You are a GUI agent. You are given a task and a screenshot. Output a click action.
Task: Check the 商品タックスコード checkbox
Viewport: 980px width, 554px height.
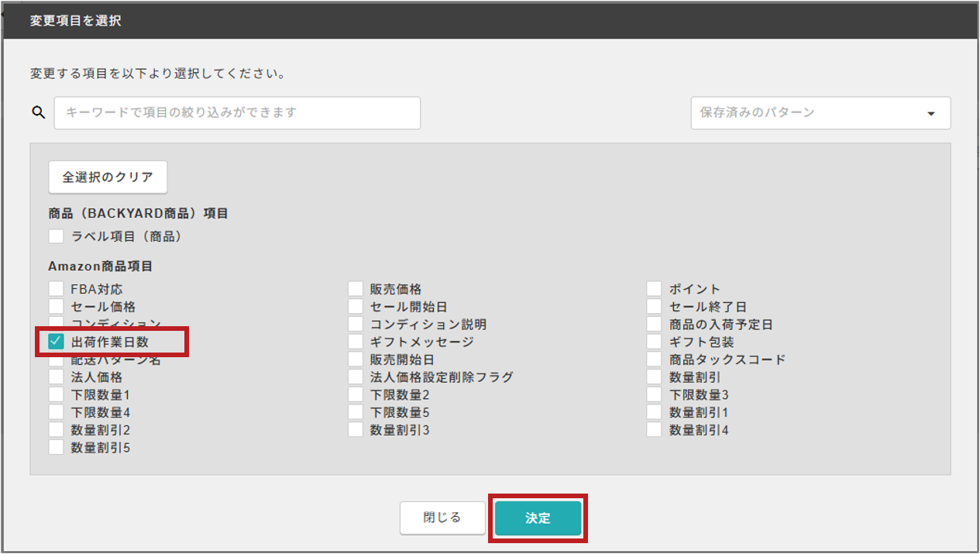point(655,360)
